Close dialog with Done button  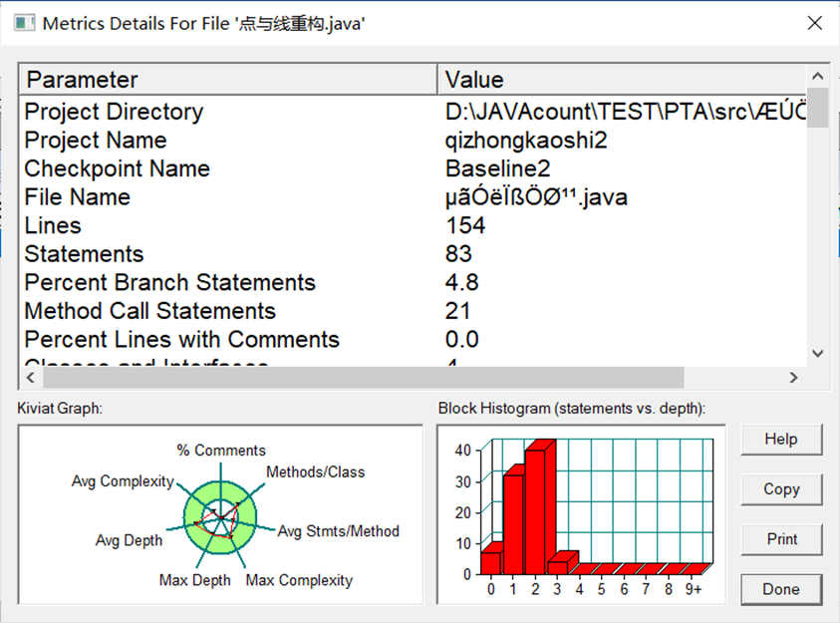click(781, 589)
